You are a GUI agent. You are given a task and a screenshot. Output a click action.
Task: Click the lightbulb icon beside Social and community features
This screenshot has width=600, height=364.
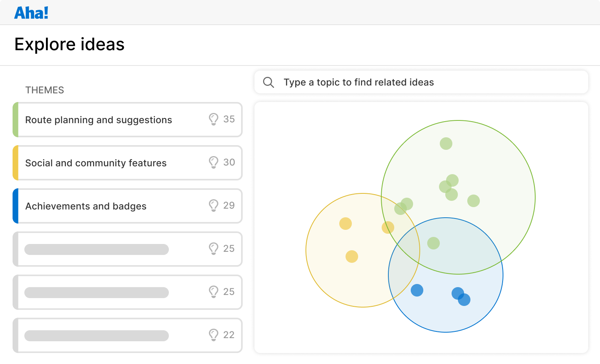[x=214, y=162]
